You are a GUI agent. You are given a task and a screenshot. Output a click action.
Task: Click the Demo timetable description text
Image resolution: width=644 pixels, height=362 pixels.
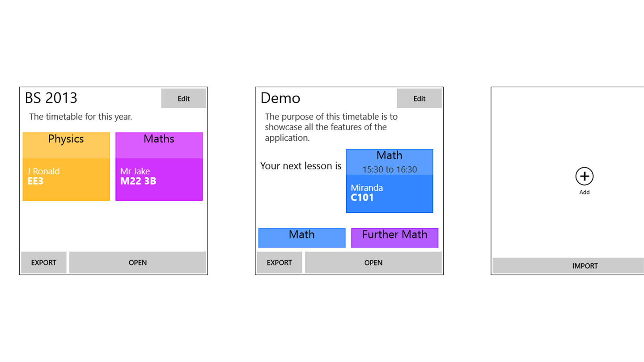point(331,127)
